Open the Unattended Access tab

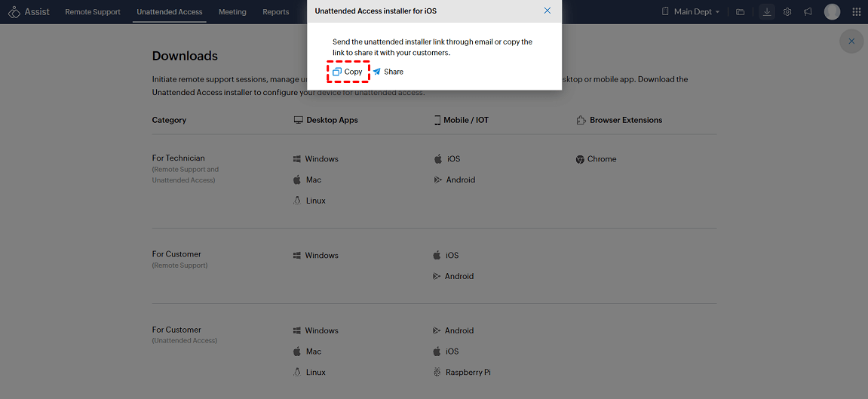[x=170, y=11]
